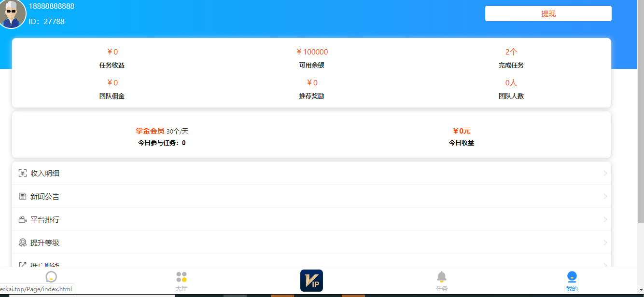Open the 收入明细 menu entry

coord(45,173)
